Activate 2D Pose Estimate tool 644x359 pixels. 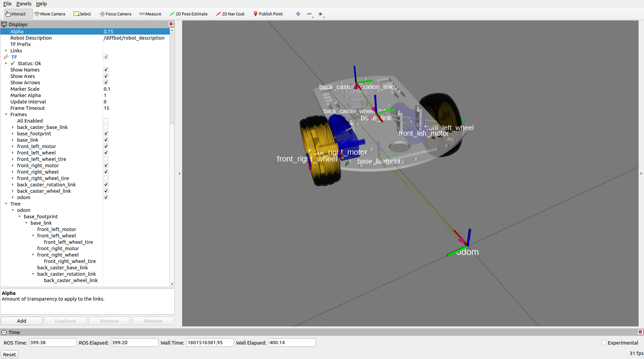coord(189,14)
